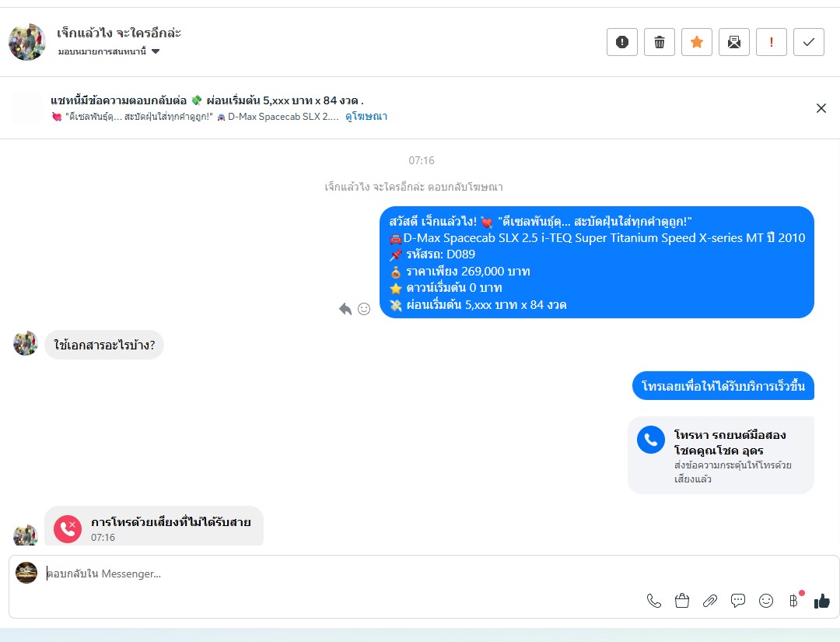This screenshot has width=840, height=642.
Task: Open the 'โทรหา รถยนต์มือสอง โชคคูณโชค อุดร' card
Action: coord(721,455)
